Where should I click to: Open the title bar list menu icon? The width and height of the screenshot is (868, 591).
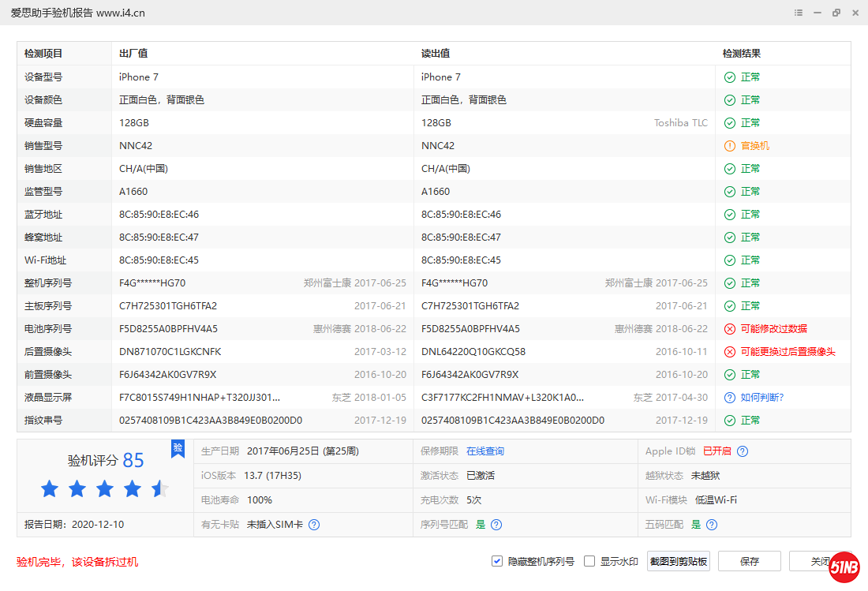(x=799, y=13)
